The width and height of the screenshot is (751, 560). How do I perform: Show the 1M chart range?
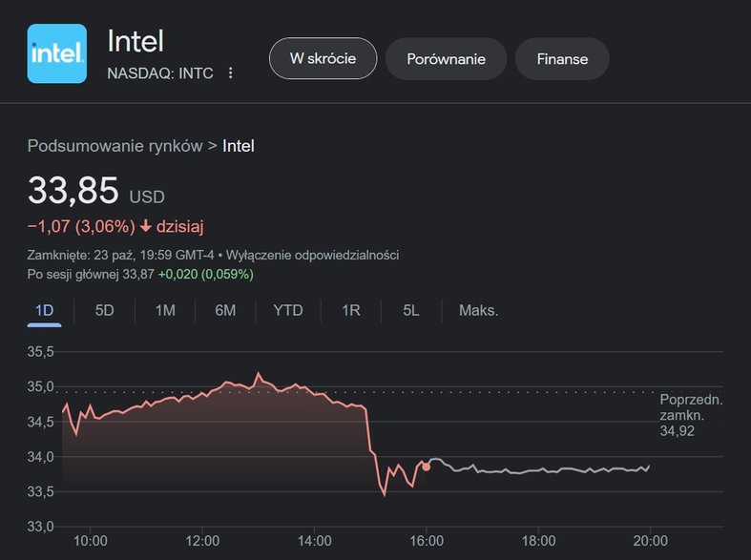165,310
